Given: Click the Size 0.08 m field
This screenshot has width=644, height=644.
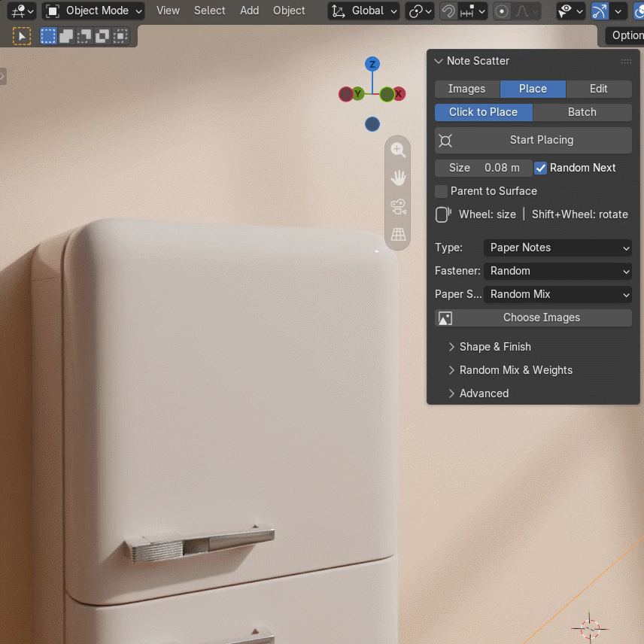Looking at the screenshot, I should [x=484, y=168].
